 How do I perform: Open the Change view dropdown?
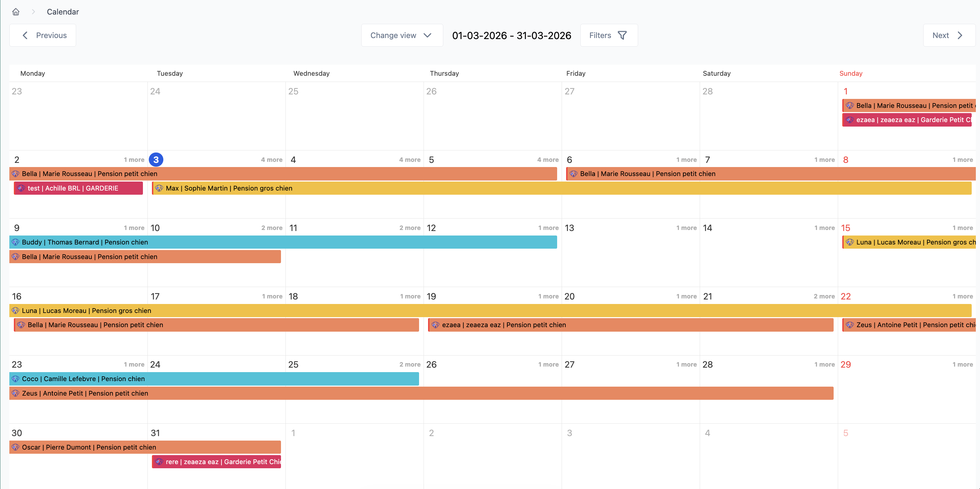402,35
